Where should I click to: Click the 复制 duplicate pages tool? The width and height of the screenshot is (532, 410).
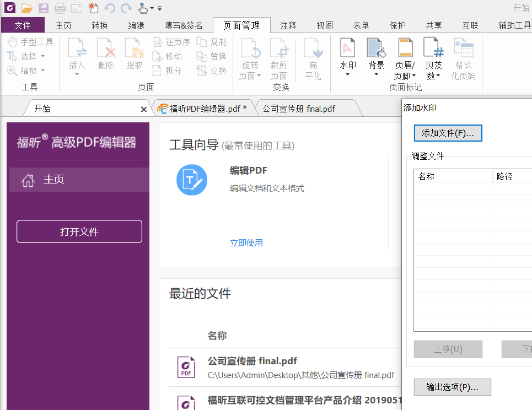pos(211,42)
